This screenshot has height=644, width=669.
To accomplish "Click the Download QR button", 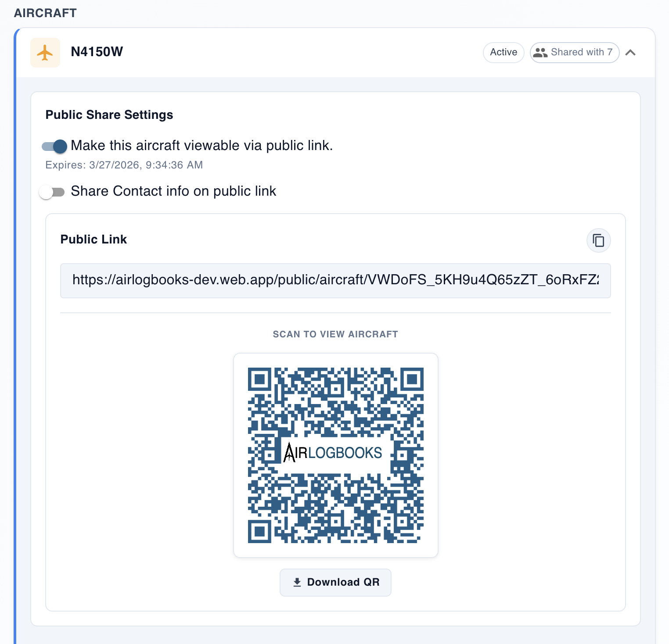I will (x=335, y=582).
